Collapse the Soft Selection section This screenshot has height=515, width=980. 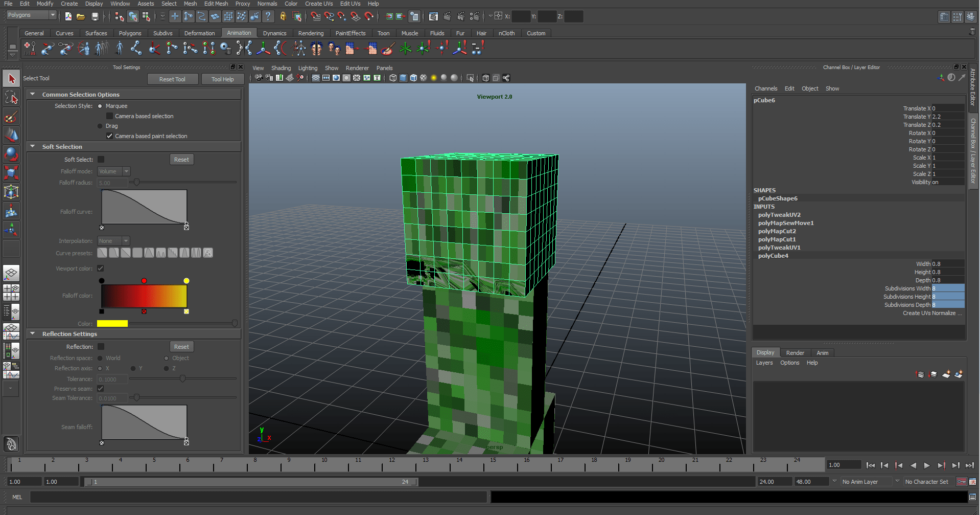tap(33, 146)
